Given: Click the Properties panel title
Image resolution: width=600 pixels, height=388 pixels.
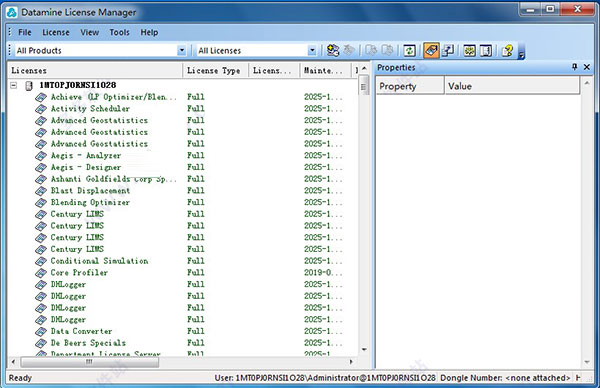Looking at the screenshot, I should (396, 67).
